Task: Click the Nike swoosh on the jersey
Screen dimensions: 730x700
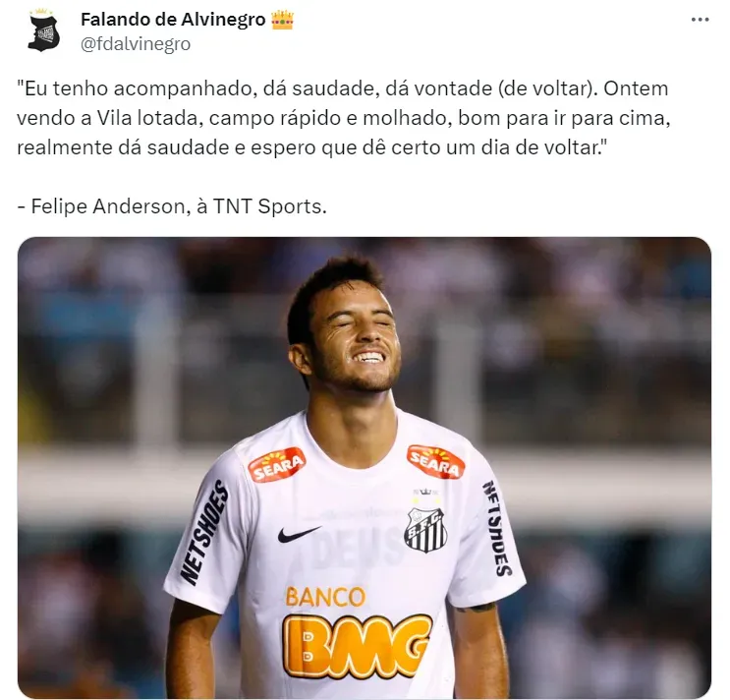Action: click(x=299, y=534)
